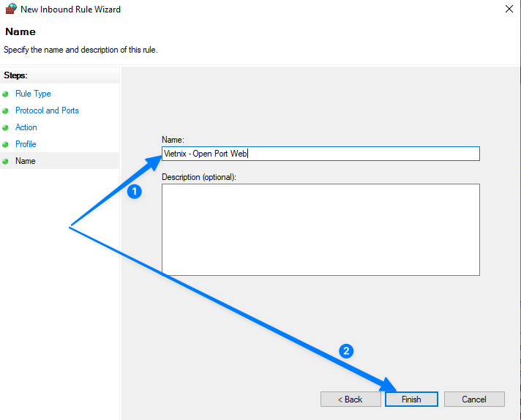The height and width of the screenshot is (420, 521).
Task: Click the blue number 2 annotation badge
Action: point(348,350)
